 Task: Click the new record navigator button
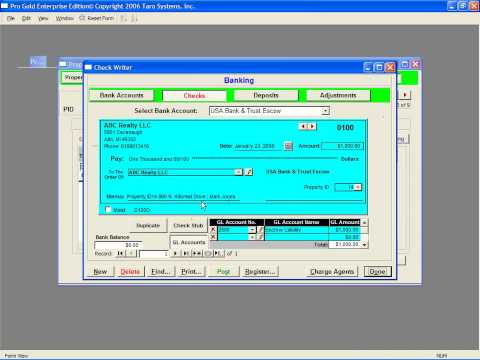pos(197,254)
